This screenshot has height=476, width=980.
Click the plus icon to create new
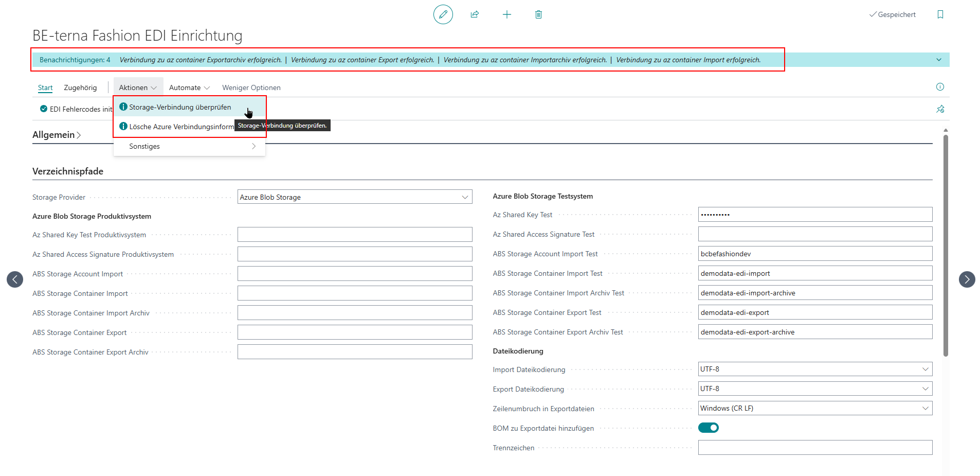506,14
